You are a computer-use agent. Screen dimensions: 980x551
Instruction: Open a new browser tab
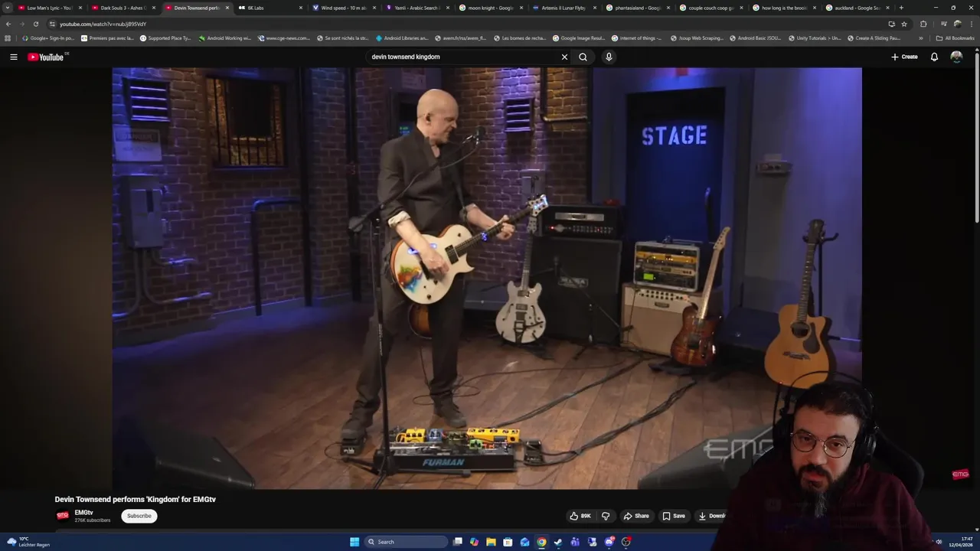coord(901,8)
